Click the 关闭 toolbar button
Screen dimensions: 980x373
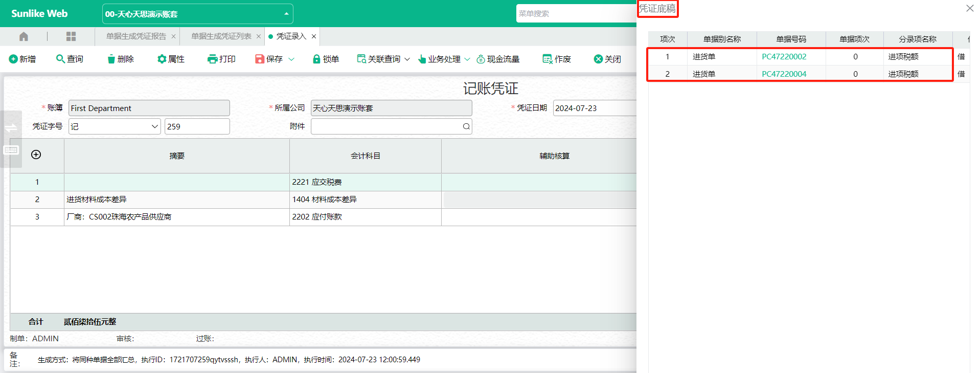607,59
